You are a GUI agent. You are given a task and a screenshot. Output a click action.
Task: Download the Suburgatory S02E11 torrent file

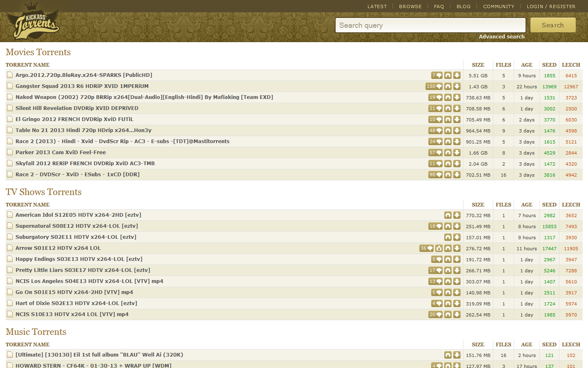457,237
